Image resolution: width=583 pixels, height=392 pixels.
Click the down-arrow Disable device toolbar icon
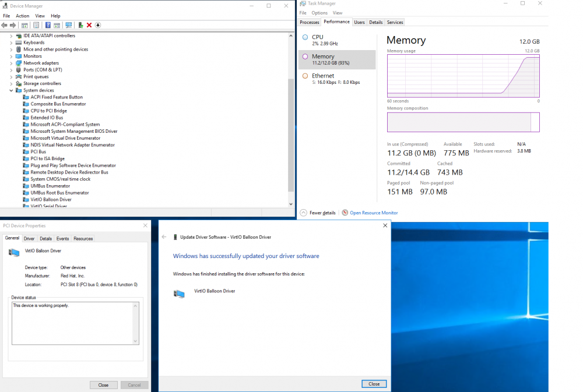pyautogui.click(x=98, y=25)
